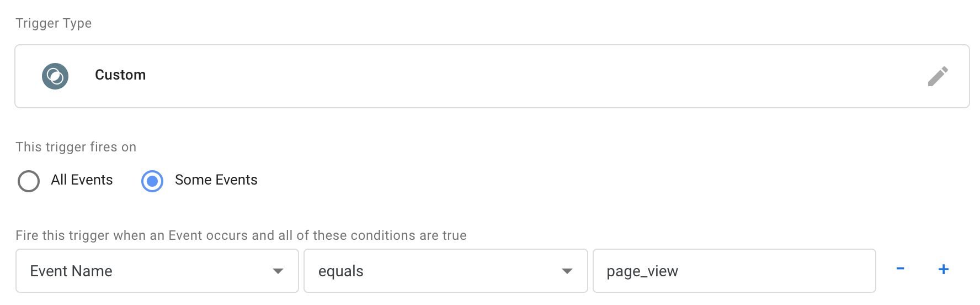The width and height of the screenshot is (980, 305).
Task: Select the All Events radio button
Action: point(29,181)
